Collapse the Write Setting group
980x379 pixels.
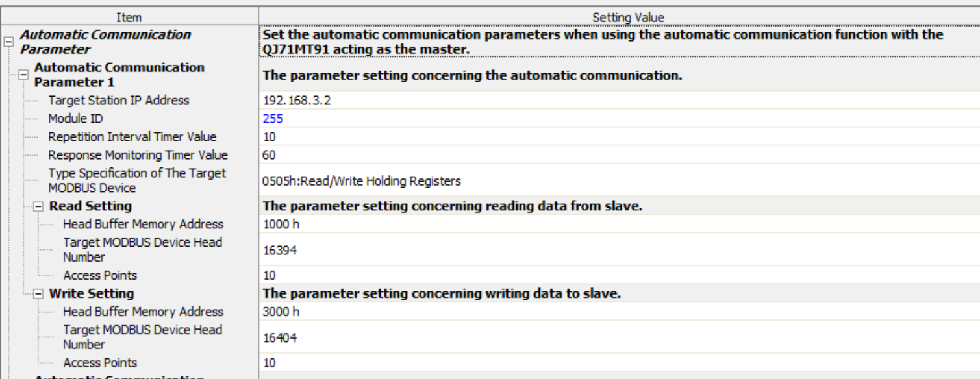coord(38,294)
